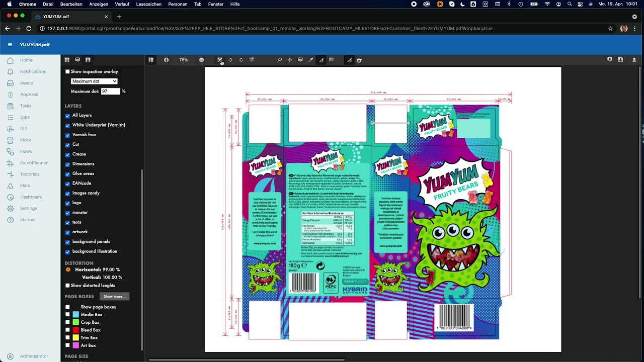Click the RIP sidebar icon
The image size is (644, 362).
pos(10,129)
